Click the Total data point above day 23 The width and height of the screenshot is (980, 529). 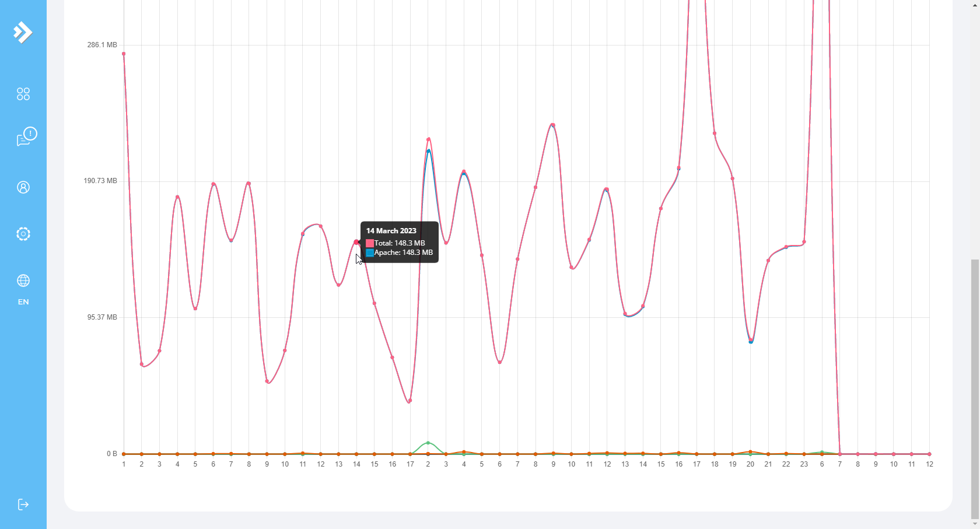[x=804, y=242]
